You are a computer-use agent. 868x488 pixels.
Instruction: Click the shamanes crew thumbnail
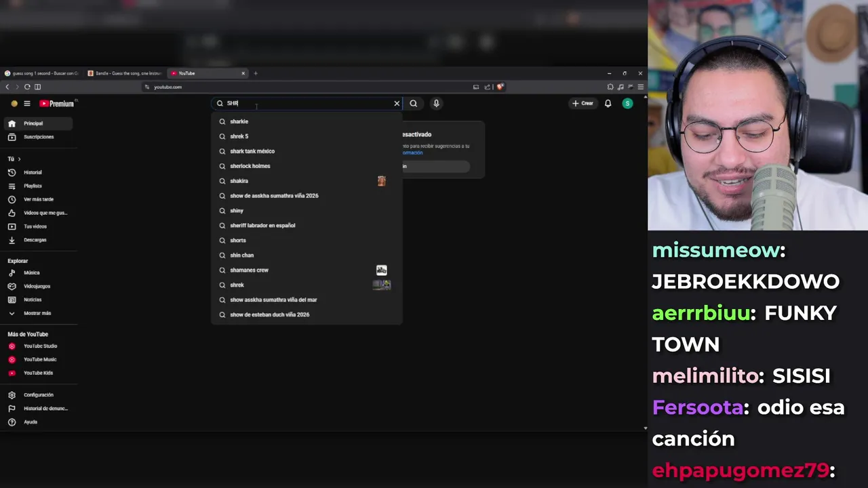click(x=382, y=270)
